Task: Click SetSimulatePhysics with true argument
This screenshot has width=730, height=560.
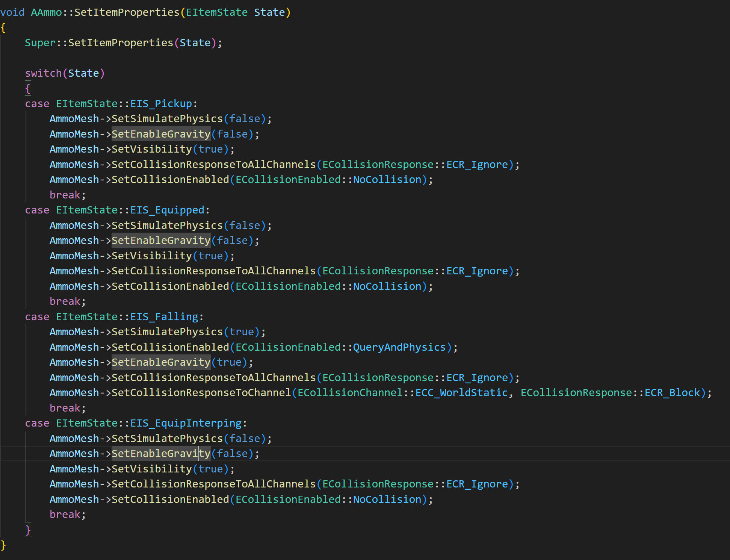Action: pos(167,332)
